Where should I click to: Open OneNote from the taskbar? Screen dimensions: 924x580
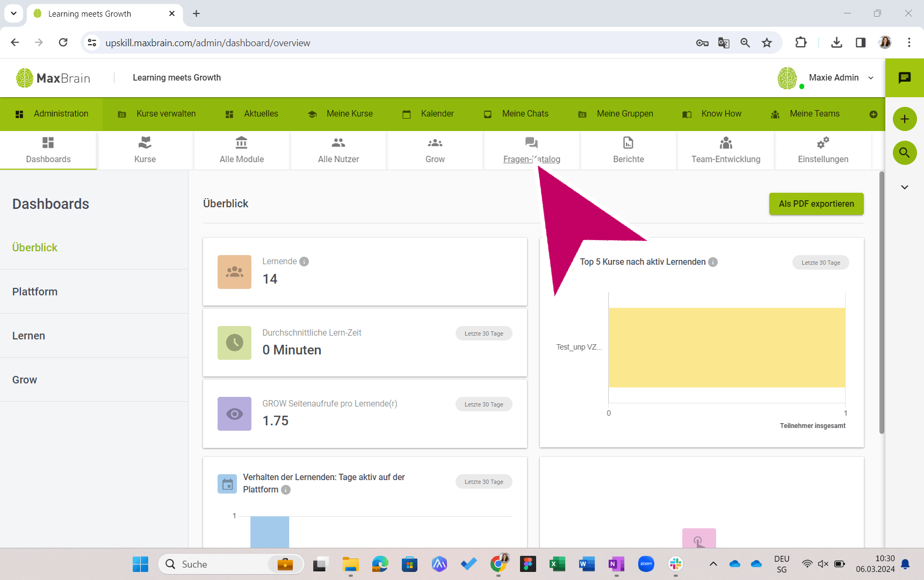click(616, 564)
